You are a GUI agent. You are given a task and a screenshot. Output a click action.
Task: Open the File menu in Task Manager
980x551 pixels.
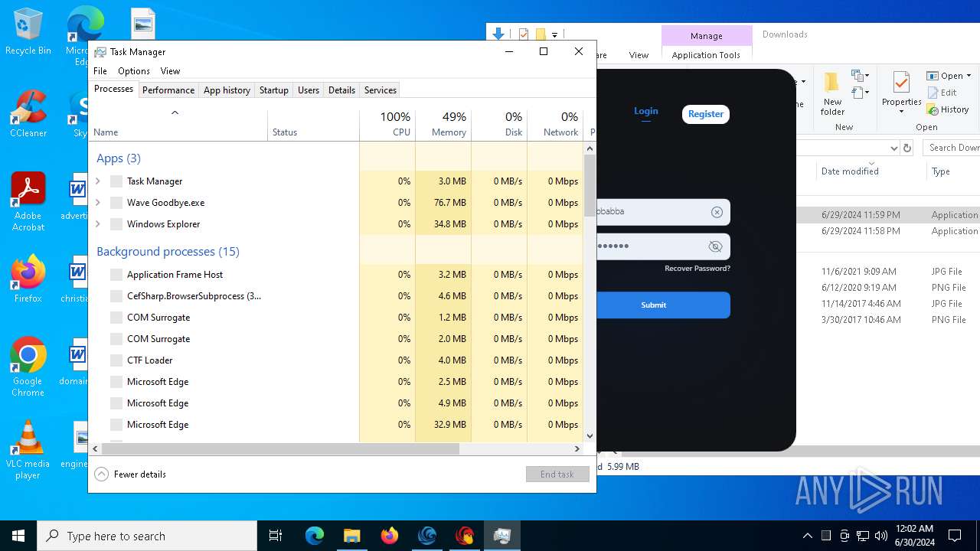[x=100, y=71]
